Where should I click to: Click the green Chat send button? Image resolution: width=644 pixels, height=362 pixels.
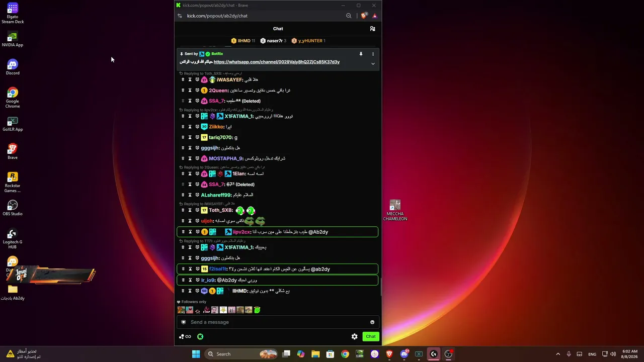(x=371, y=336)
